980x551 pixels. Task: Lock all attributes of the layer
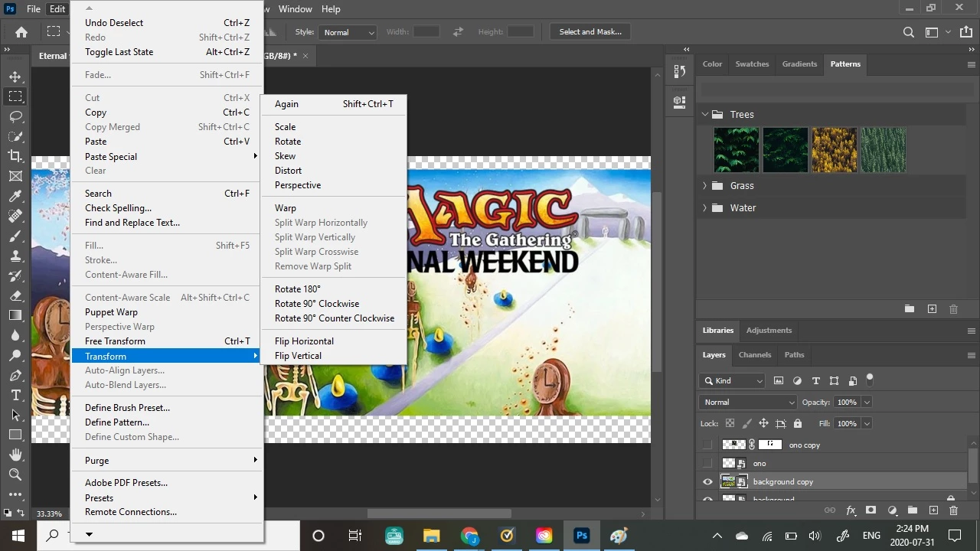(798, 423)
